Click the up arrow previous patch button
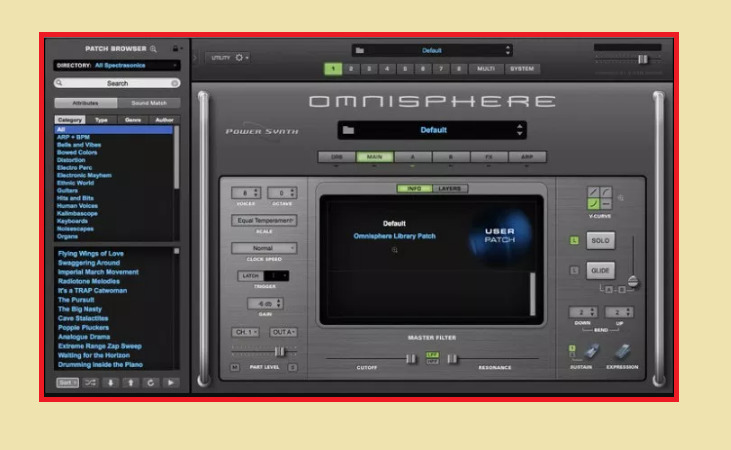The image size is (731, 450). [x=131, y=382]
